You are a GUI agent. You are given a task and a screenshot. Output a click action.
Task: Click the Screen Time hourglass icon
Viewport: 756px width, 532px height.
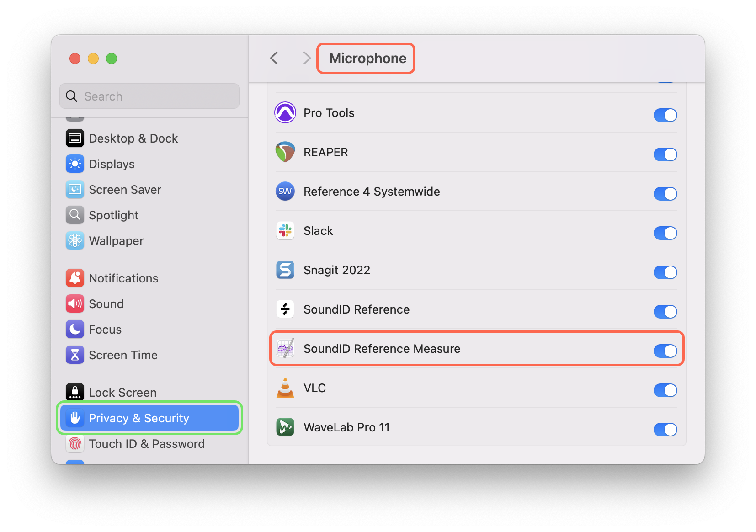pyautogui.click(x=75, y=355)
